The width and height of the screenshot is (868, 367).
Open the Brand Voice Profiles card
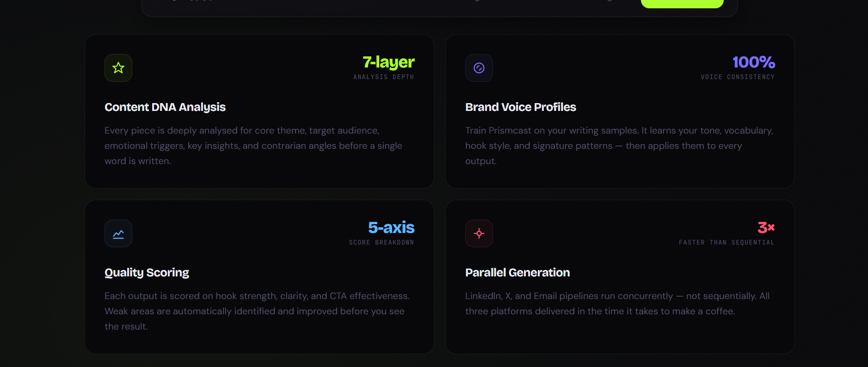(x=621, y=111)
